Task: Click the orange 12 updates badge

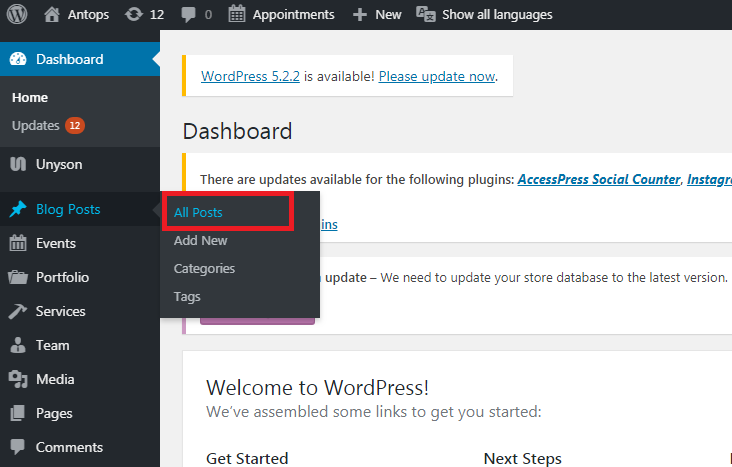Action: [x=75, y=125]
